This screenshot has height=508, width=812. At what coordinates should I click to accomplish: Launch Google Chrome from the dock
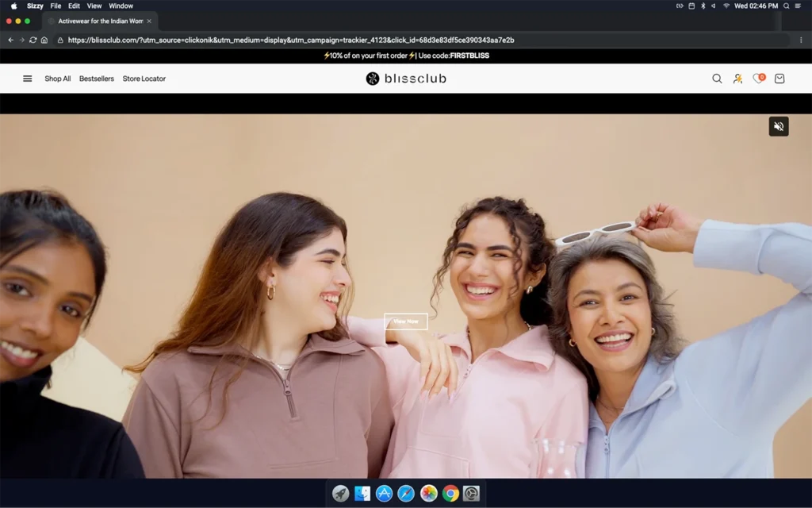pyautogui.click(x=450, y=494)
